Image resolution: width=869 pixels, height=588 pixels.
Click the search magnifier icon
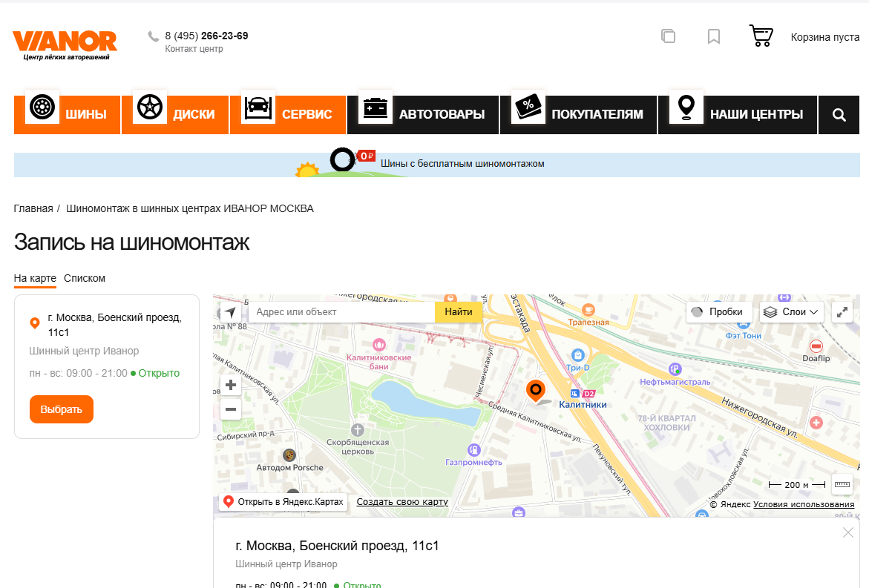click(x=839, y=115)
